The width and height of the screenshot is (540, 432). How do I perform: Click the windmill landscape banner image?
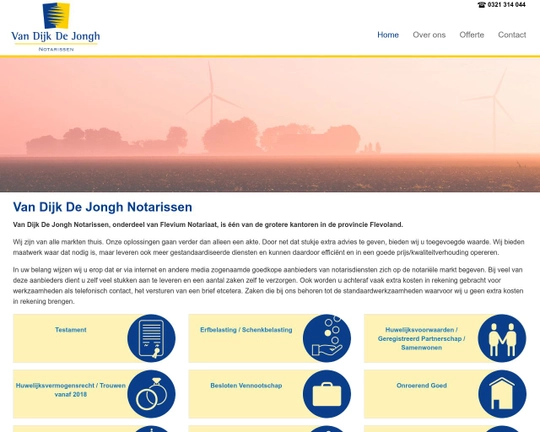270,125
